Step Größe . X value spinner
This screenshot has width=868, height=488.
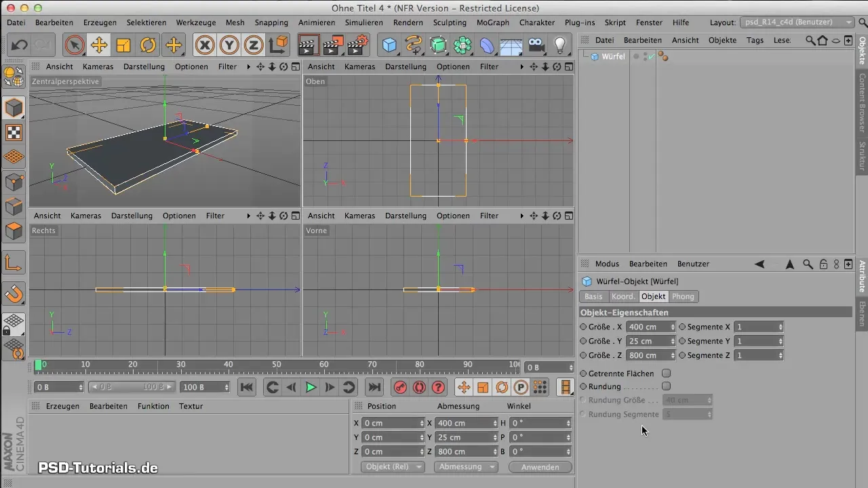tap(673, 327)
